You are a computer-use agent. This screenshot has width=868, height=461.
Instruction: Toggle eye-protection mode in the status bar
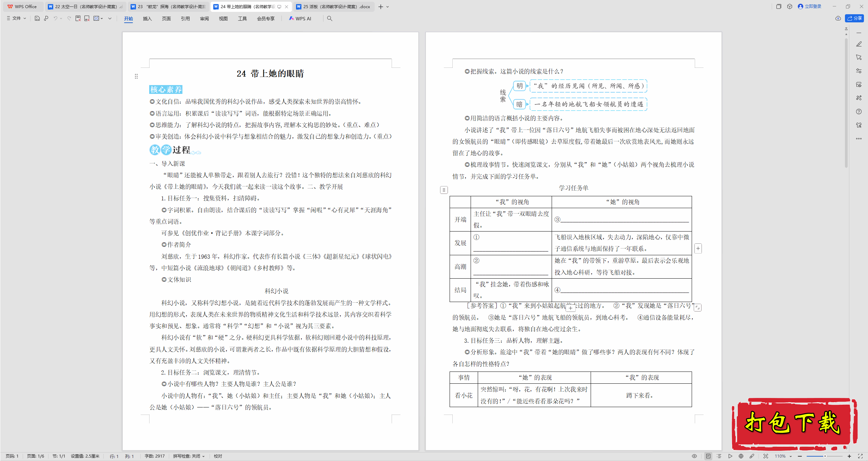click(694, 456)
